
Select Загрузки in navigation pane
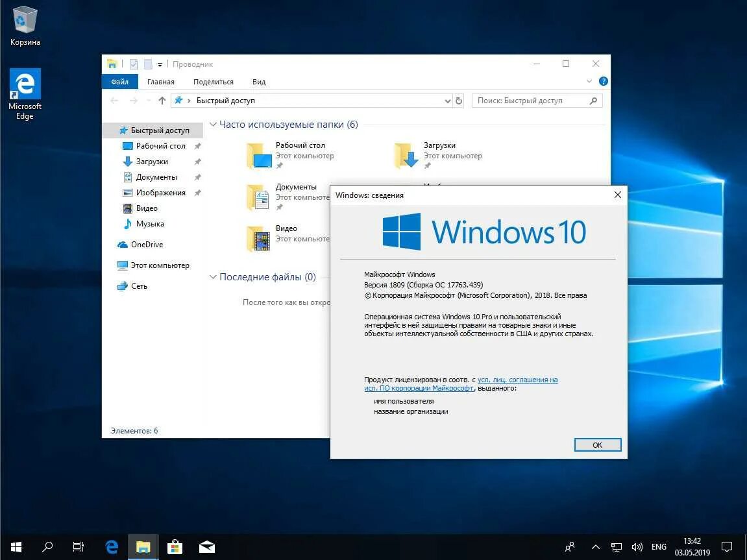tap(153, 162)
